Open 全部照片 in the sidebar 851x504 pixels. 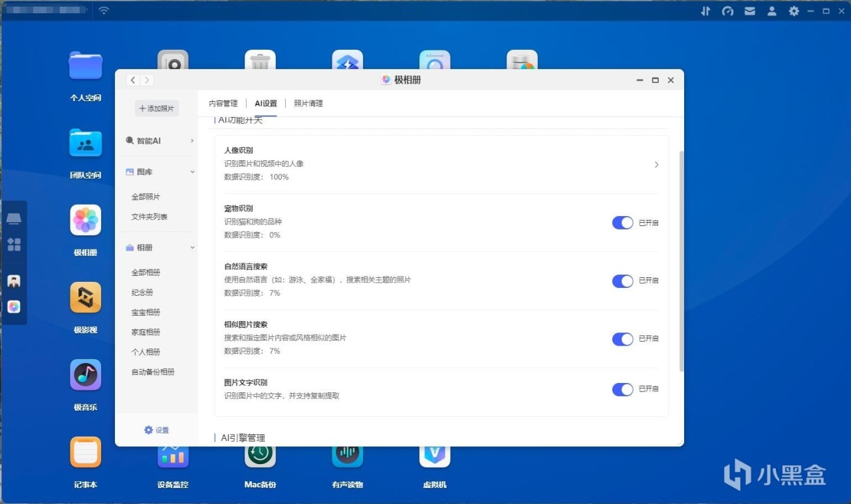click(x=146, y=197)
